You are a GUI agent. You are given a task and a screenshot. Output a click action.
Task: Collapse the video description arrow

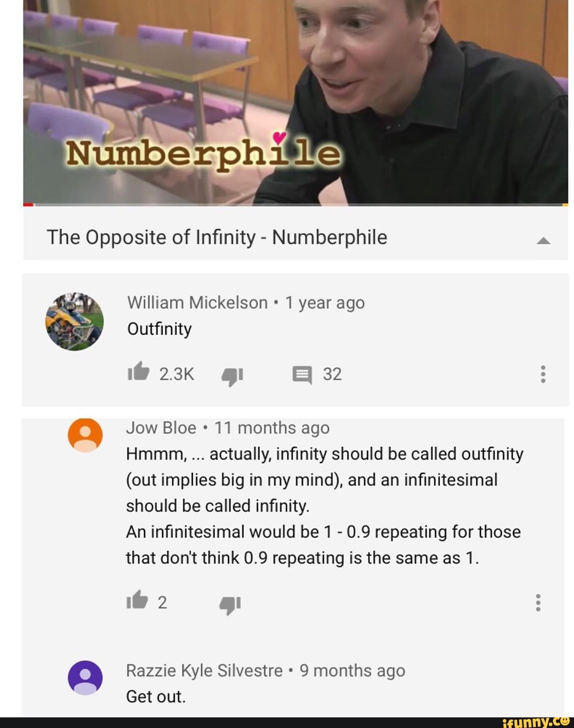coord(543,241)
